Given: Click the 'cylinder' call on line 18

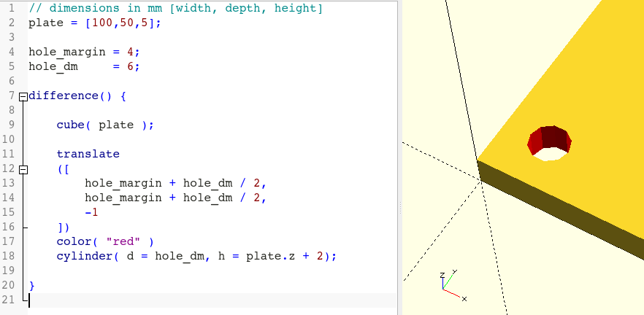Looking at the screenshot, I should 196,257.
